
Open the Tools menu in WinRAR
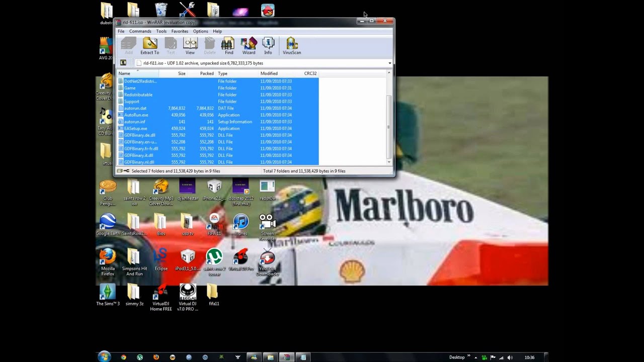161,31
